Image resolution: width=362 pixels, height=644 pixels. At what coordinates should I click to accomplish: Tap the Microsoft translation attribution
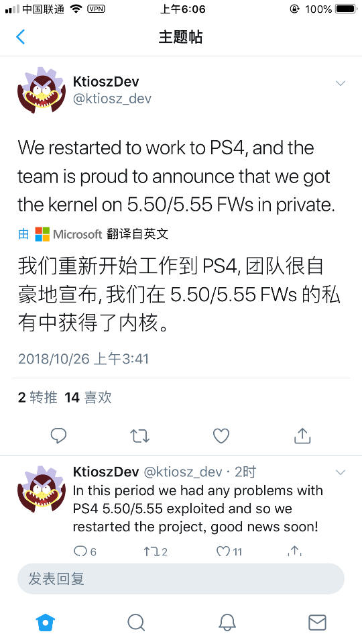point(93,234)
